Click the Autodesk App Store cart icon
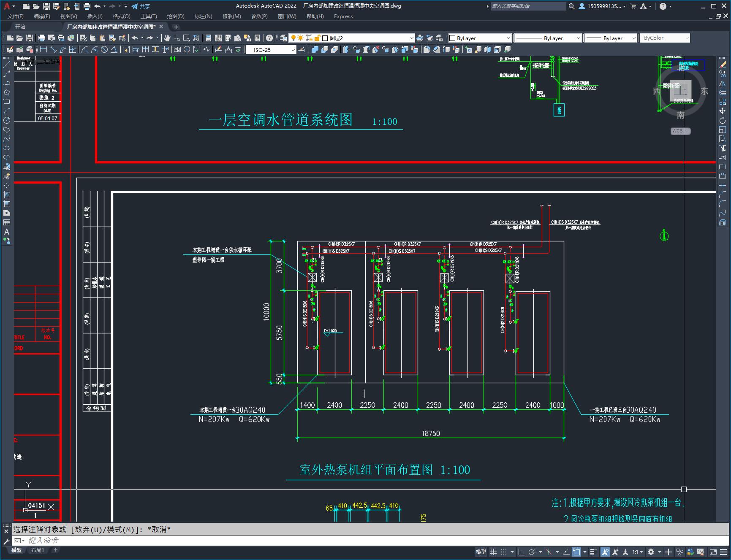 coord(633,6)
